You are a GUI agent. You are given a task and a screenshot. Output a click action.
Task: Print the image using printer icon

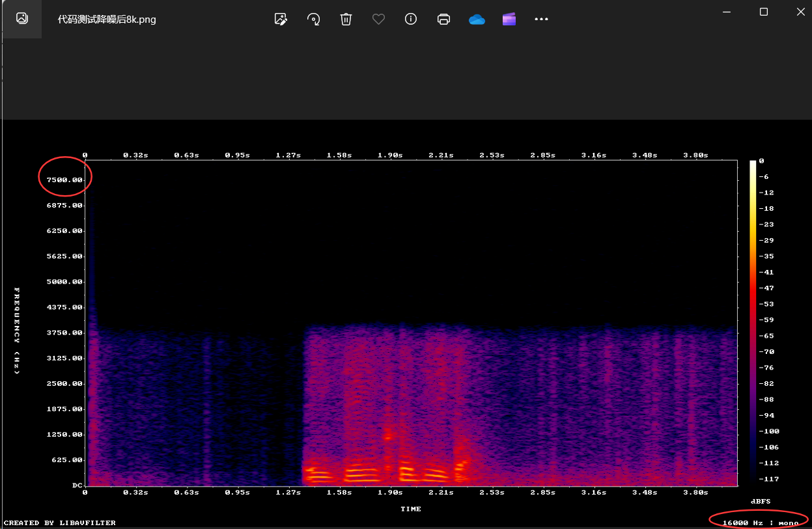pyautogui.click(x=443, y=19)
